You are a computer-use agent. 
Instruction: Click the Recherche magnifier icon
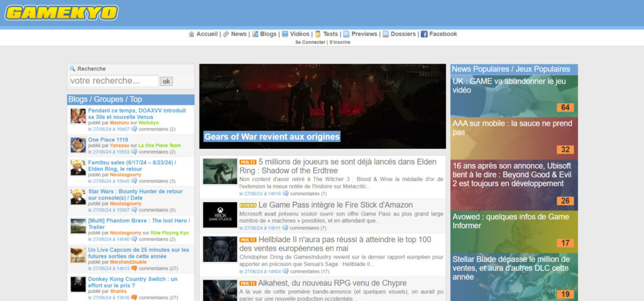[73, 68]
